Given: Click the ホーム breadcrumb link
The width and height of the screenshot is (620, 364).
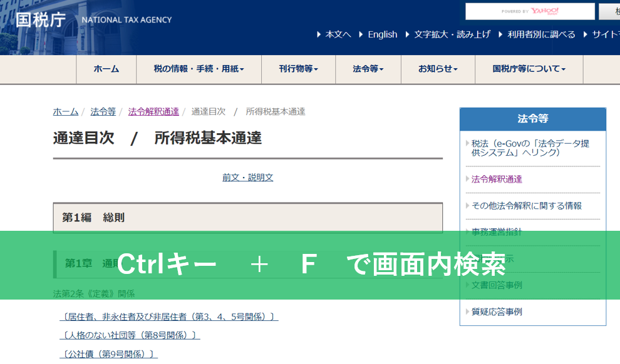Looking at the screenshot, I should tap(66, 111).
